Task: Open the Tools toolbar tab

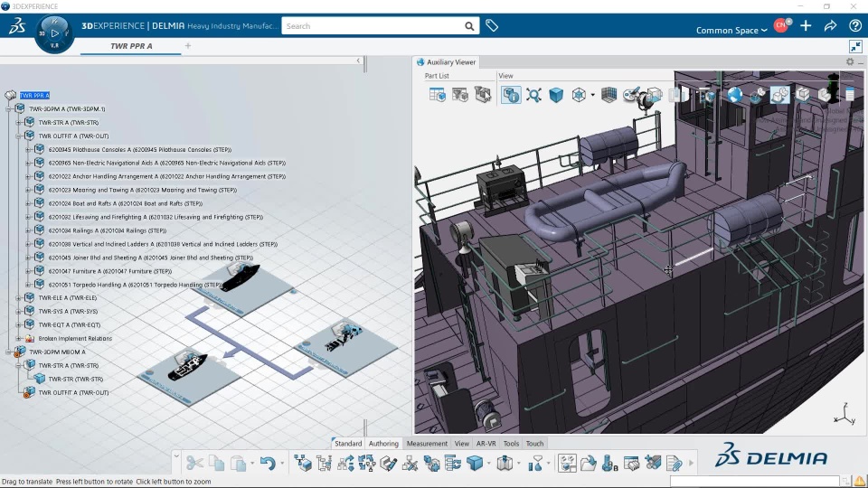Action: [511, 443]
